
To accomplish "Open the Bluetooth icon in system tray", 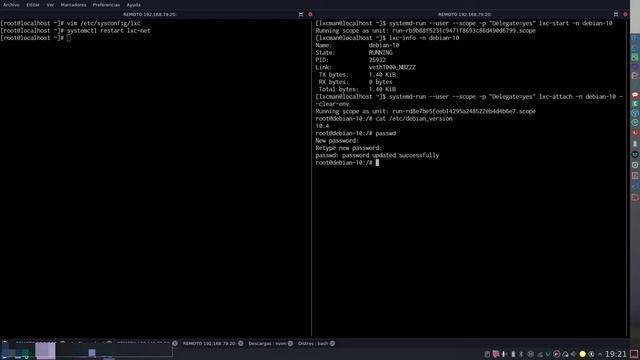I will click(x=521, y=354).
